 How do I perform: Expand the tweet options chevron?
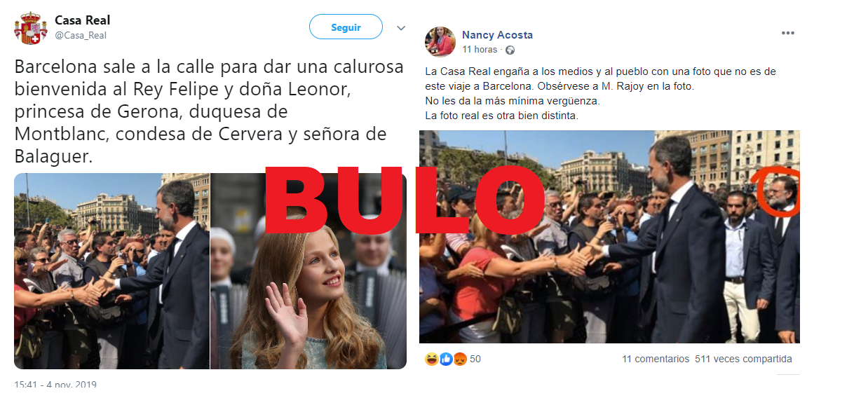click(401, 28)
